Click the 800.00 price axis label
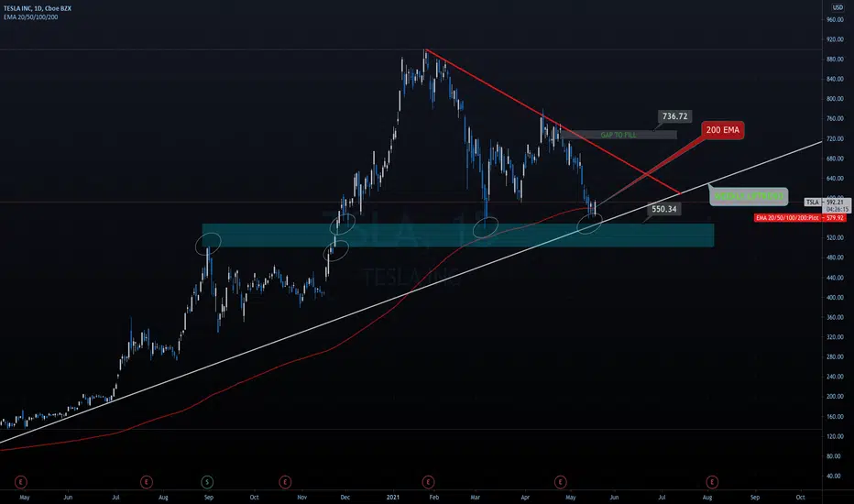Image resolution: width=854 pixels, height=504 pixels. [835, 99]
